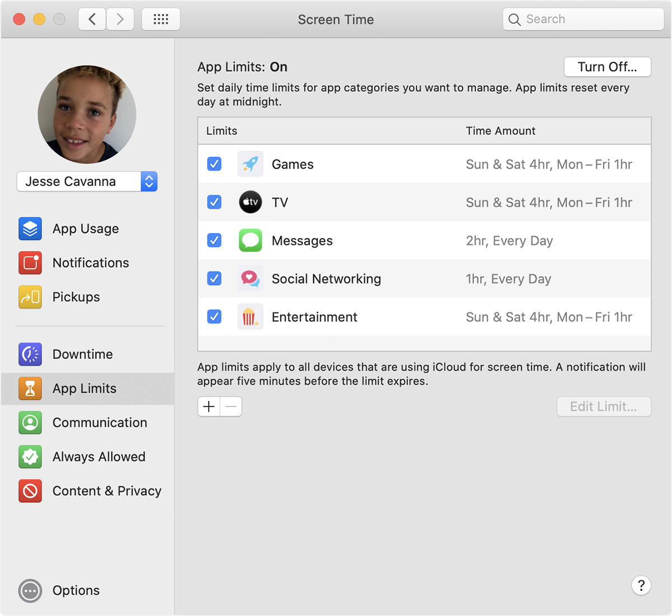Image resolution: width=672 pixels, height=616 pixels.
Task: Click the Pickups sidebar icon
Action: [30, 297]
